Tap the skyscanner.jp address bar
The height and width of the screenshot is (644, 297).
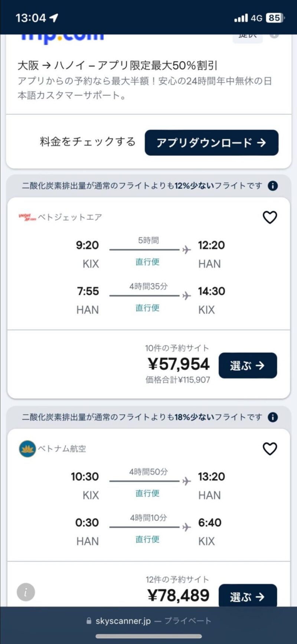(x=148, y=621)
